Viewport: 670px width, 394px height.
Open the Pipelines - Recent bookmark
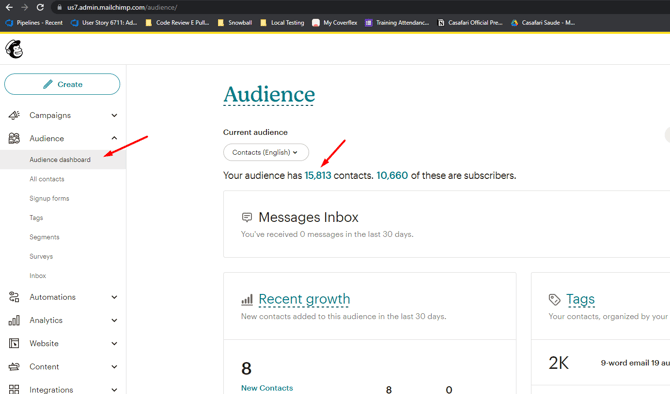(x=35, y=23)
